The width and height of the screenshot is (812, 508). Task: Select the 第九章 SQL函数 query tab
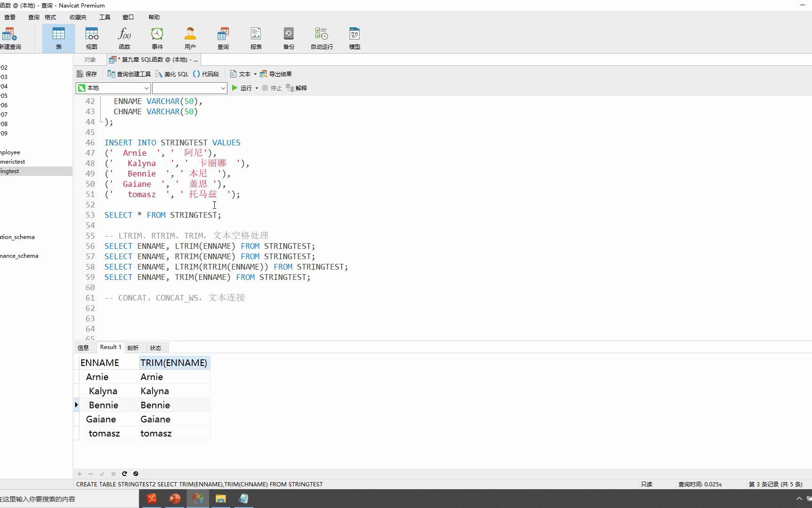pos(154,60)
